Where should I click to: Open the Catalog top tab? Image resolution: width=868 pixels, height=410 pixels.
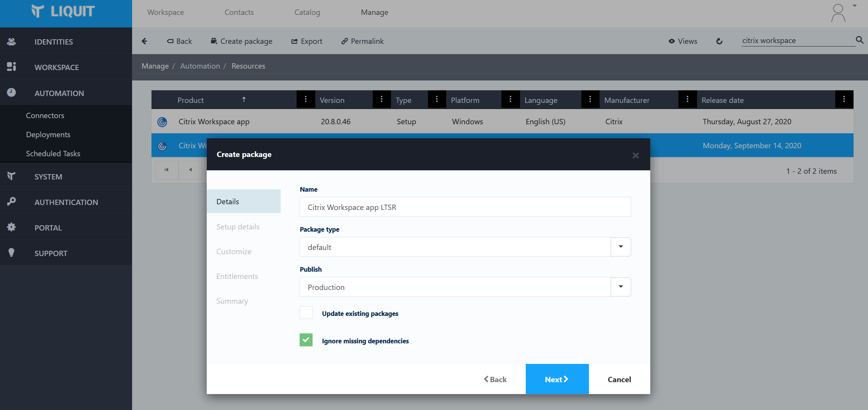coord(307,12)
